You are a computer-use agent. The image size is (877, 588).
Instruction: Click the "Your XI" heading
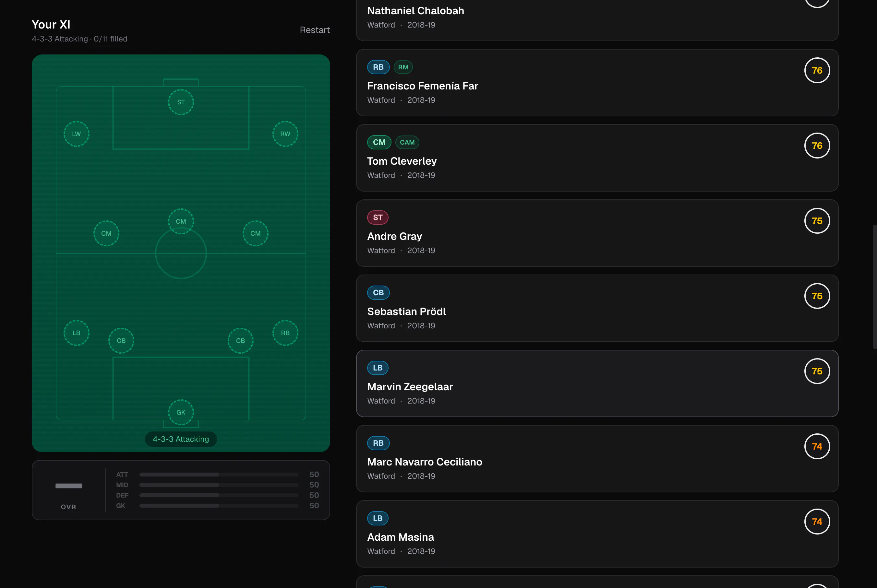pos(51,24)
